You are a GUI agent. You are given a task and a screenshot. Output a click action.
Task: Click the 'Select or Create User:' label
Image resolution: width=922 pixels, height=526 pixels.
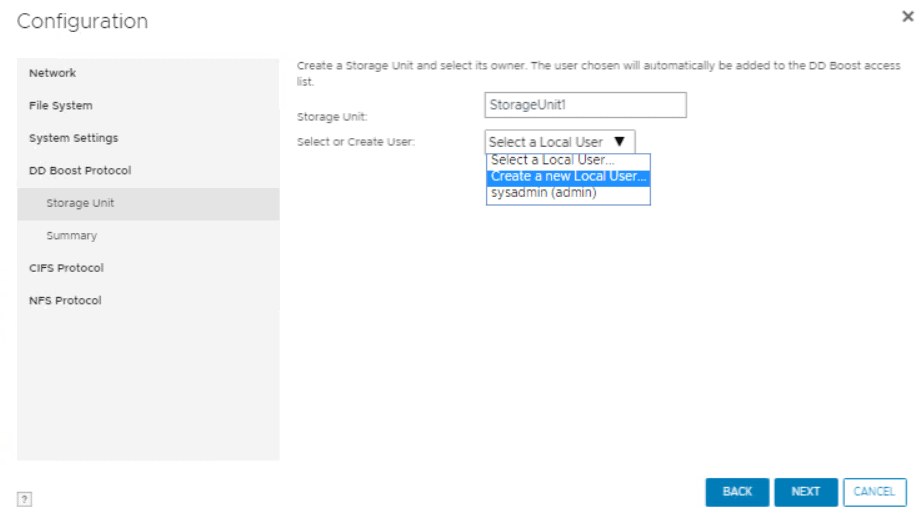tap(355, 142)
